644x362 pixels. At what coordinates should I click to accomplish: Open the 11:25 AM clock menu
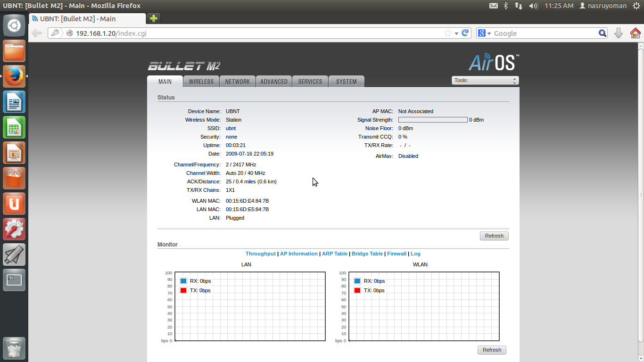tap(559, 6)
